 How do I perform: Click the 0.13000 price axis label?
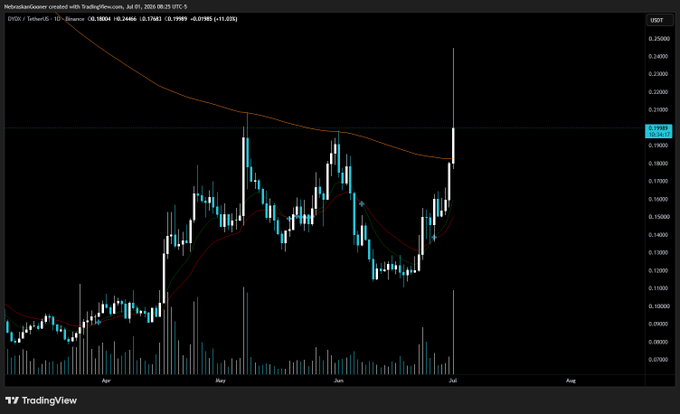coord(658,252)
